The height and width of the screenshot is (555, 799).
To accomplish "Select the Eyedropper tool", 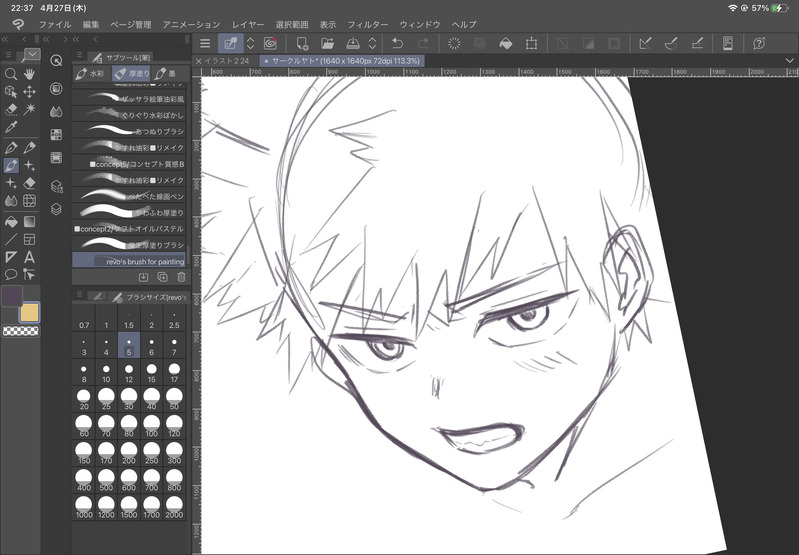I will pyautogui.click(x=11, y=127).
